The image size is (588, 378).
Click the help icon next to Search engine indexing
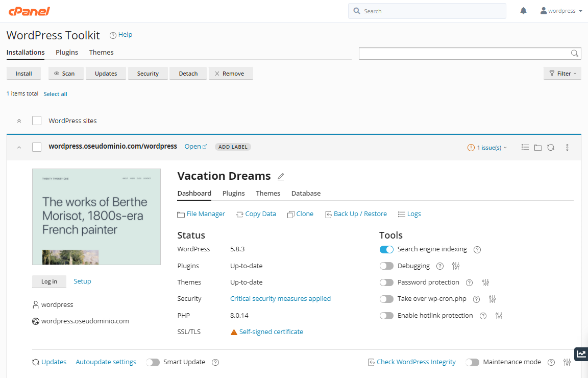(477, 250)
